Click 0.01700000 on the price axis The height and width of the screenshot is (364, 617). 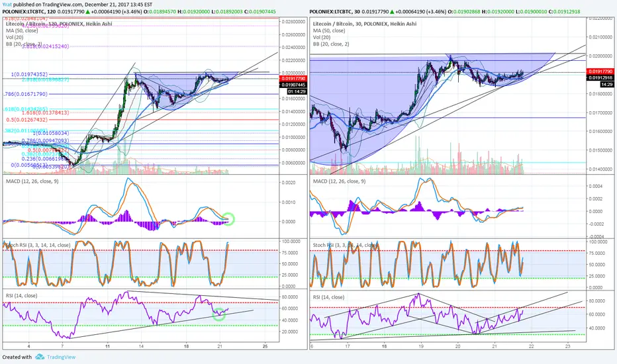600,113
